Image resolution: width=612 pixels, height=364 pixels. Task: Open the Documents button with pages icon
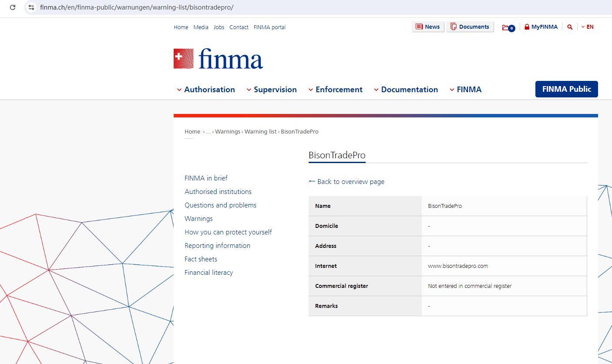click(470, 27)
